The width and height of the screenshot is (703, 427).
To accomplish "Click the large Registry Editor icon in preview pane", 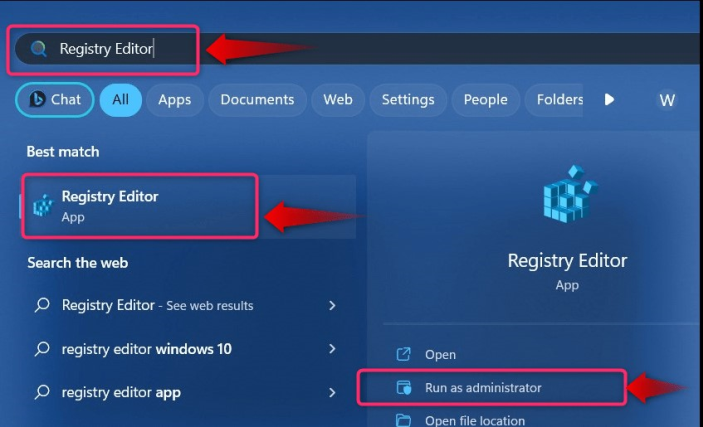I will click(x=570, y=194).
